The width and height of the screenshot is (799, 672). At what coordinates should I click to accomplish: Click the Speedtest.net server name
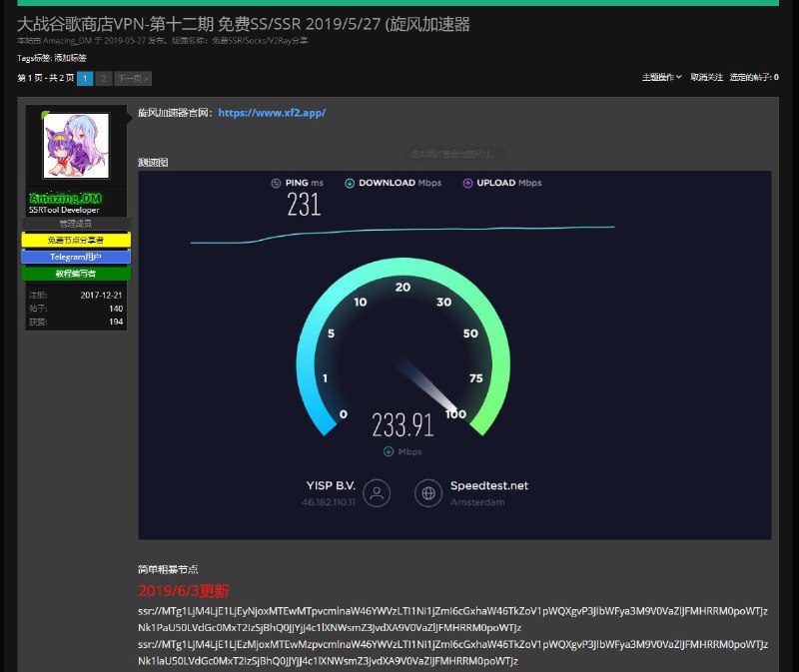click(489, 485)
